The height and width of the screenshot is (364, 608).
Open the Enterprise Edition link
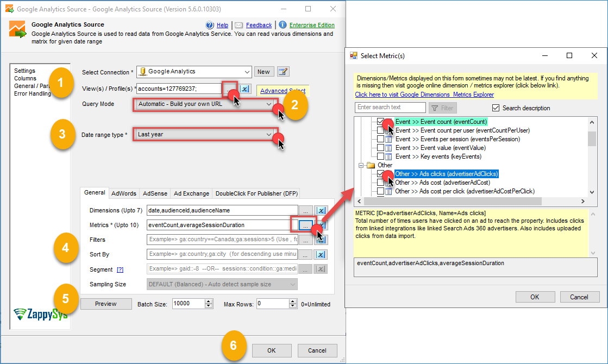312,25
